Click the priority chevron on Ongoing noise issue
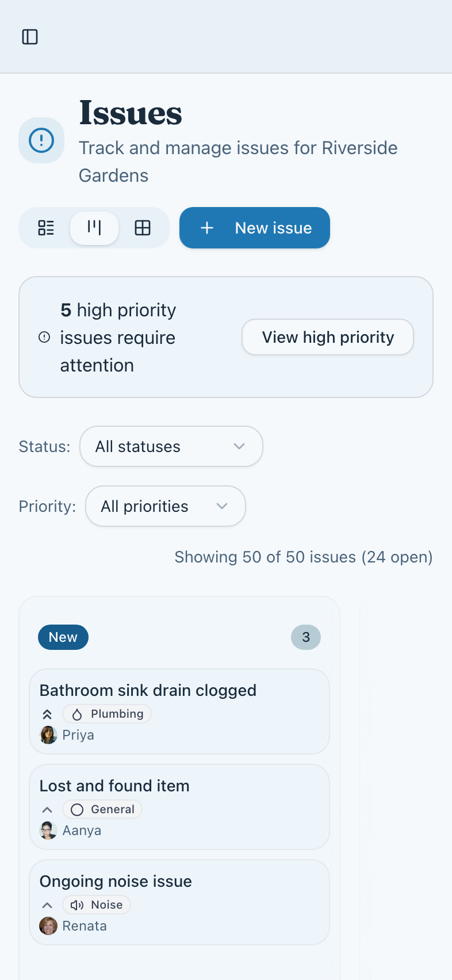The width and height of the screenshot is (452, 980). click(47, 905)
